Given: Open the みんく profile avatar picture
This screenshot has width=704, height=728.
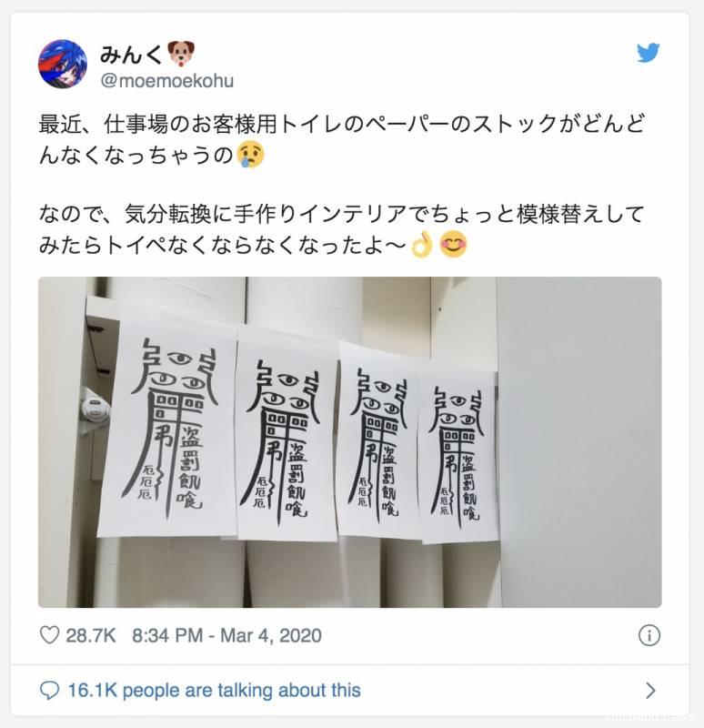Looking at the screenshot, I should [62, 64].
